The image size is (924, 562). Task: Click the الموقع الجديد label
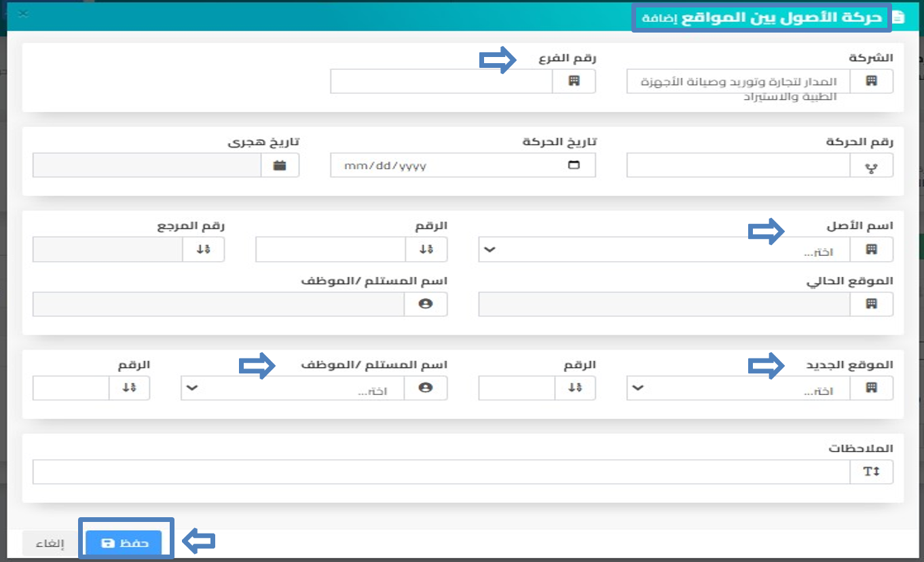pyautogui.click(x=849, y=365)
